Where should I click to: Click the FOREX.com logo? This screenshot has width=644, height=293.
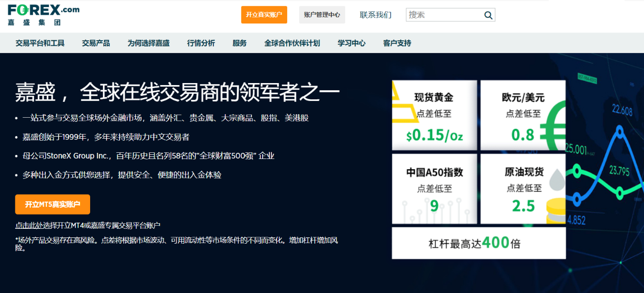point(43,15)
